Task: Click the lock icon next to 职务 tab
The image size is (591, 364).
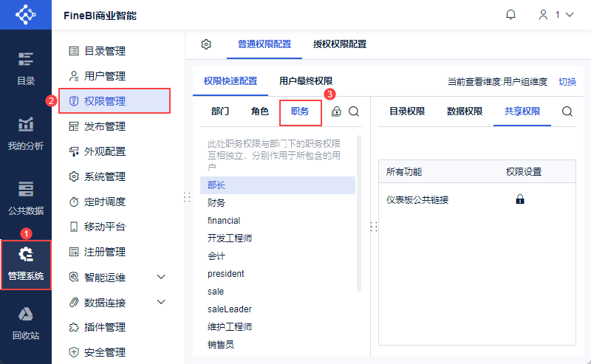Action: (x=337, y=111)
